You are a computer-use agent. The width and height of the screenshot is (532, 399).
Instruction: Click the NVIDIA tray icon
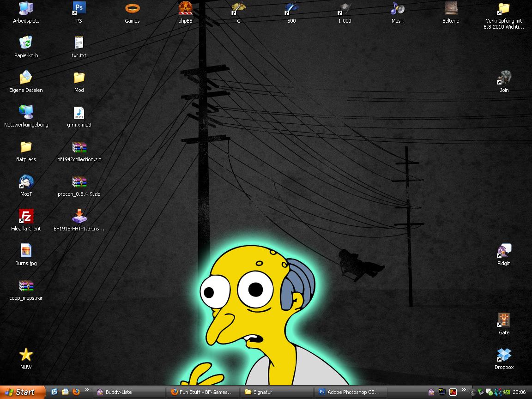506,393
